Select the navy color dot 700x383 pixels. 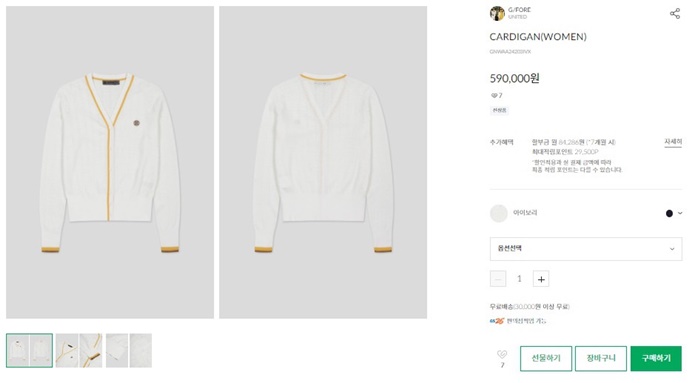coord(669,213)
